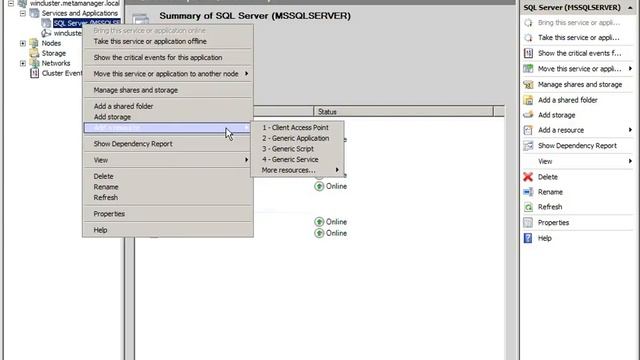Screen dimensions: 640x360
Task: Click Add a shared folder icon in Actions pane
Action: coord(528,100)
